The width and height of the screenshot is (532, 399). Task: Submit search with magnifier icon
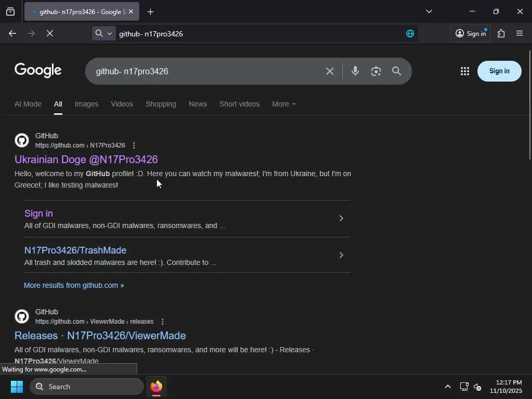[x=396, y=71]
